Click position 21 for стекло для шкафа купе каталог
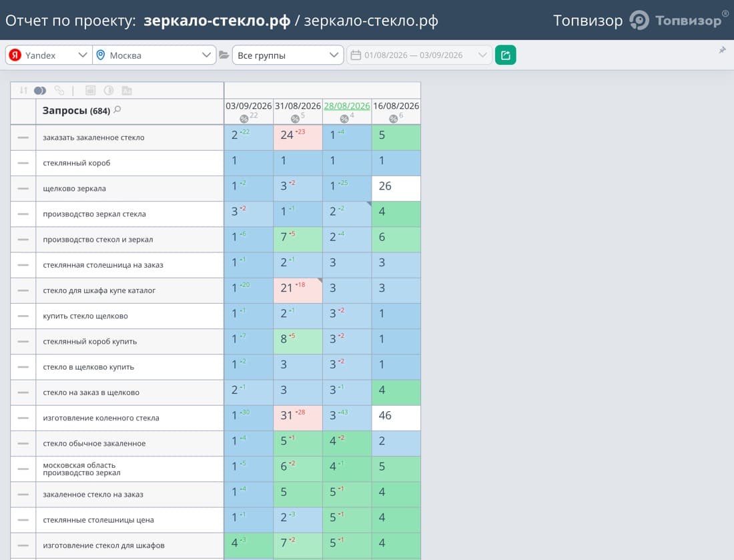734x560 pixels. (x=298, y=290)
